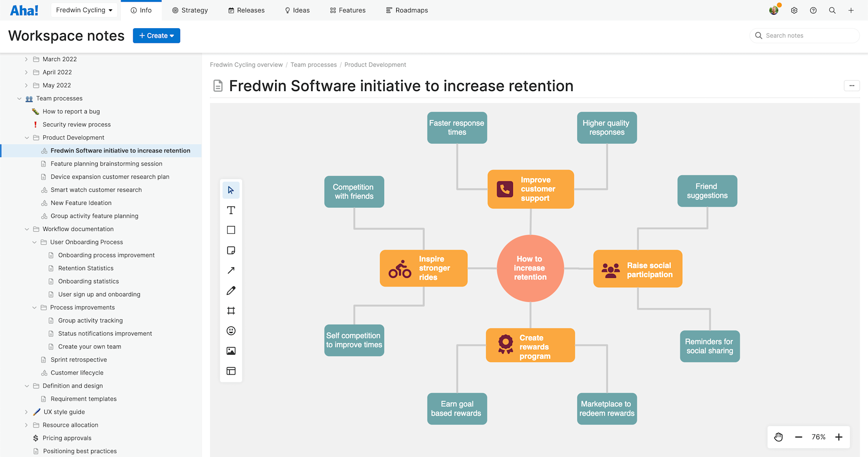The height and width of the screenshot is (457, 868).
Task: Open the settings gear in the top bar
Action: pos(794,10)
